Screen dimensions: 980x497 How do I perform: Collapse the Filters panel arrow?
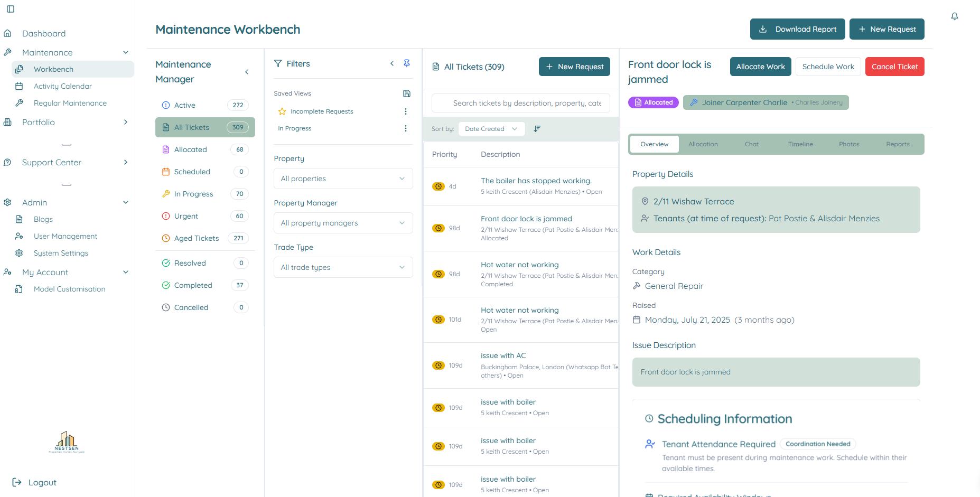pyautogui.click(x=392, y=63)
